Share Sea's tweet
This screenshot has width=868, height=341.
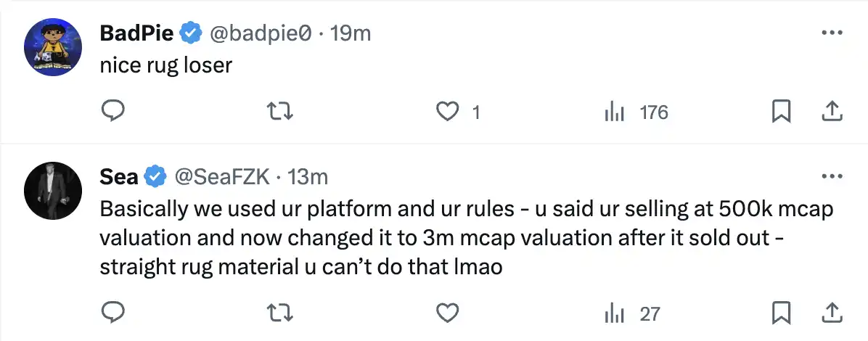click(830, 312)
